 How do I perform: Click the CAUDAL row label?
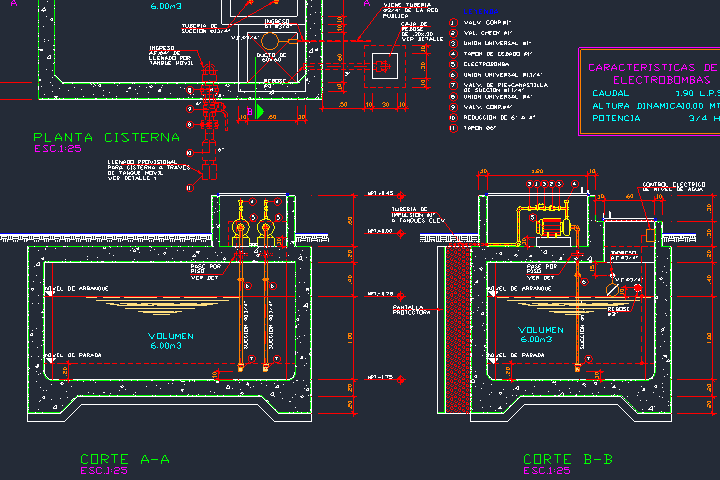(611, 93)
